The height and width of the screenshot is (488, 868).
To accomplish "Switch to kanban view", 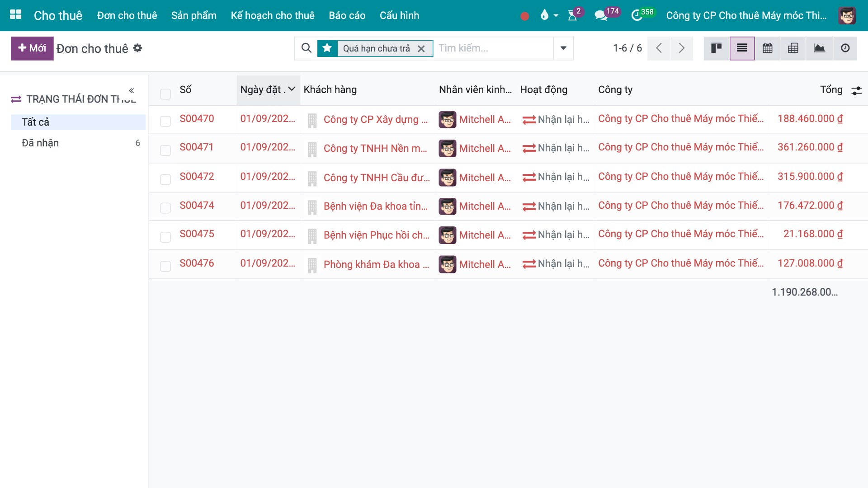I will click(x=716, y=48).
